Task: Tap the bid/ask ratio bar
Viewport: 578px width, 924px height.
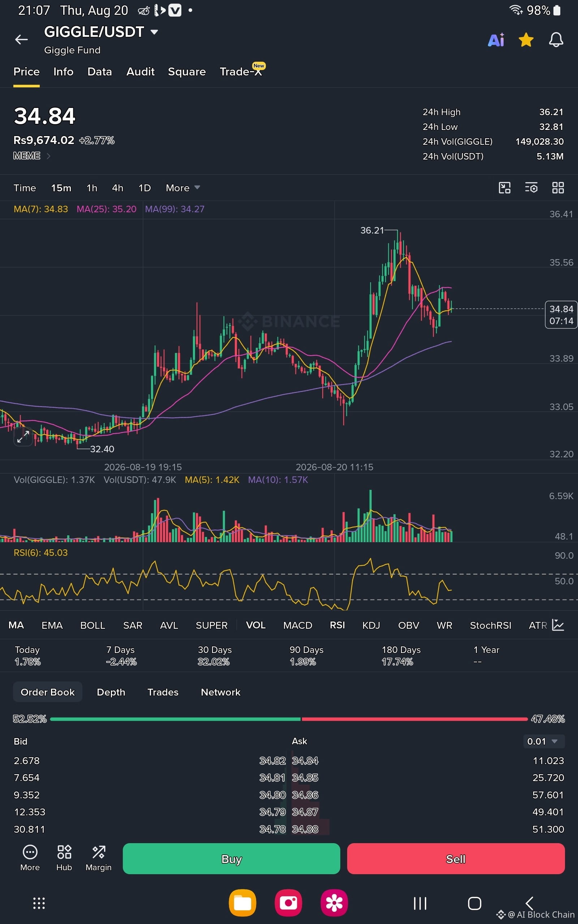Action: (x=289, y=719)
